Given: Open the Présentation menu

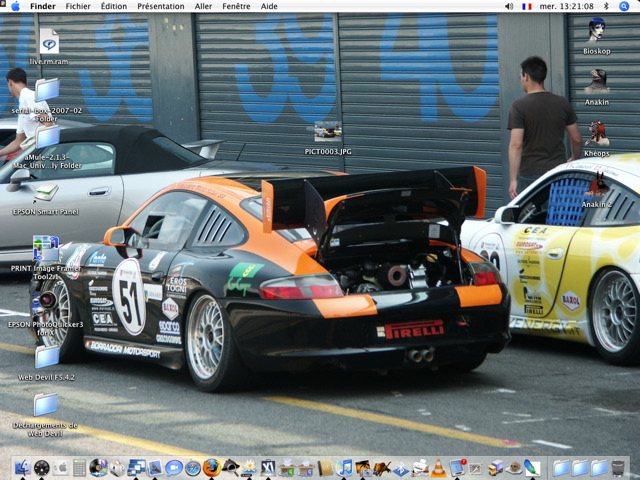Looking at the screenshot, I should (160, 6).
